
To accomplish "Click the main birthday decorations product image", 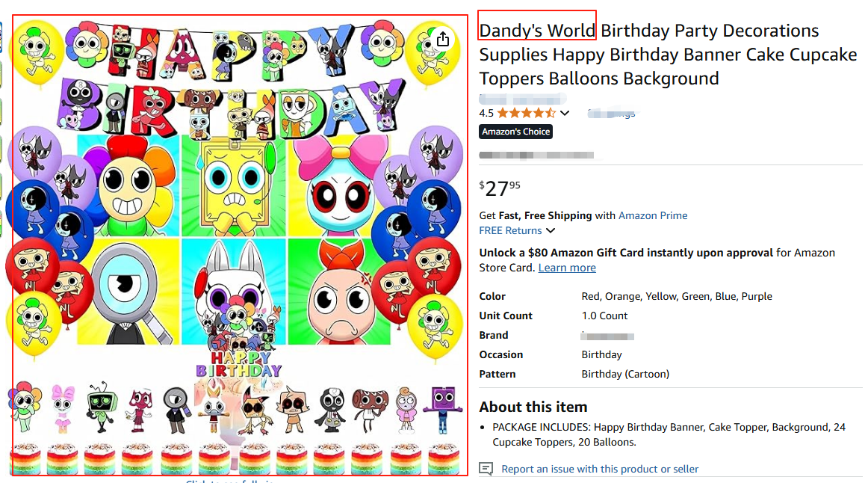I will coord(239,244).
